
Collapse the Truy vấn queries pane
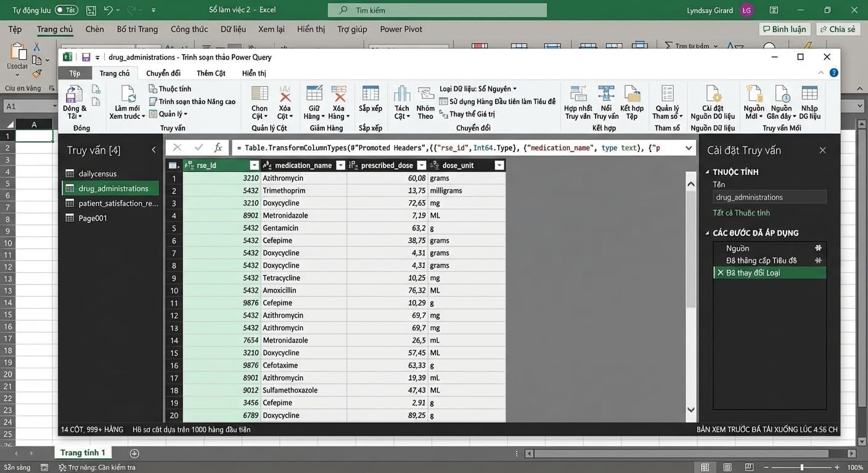coord(154,150)
